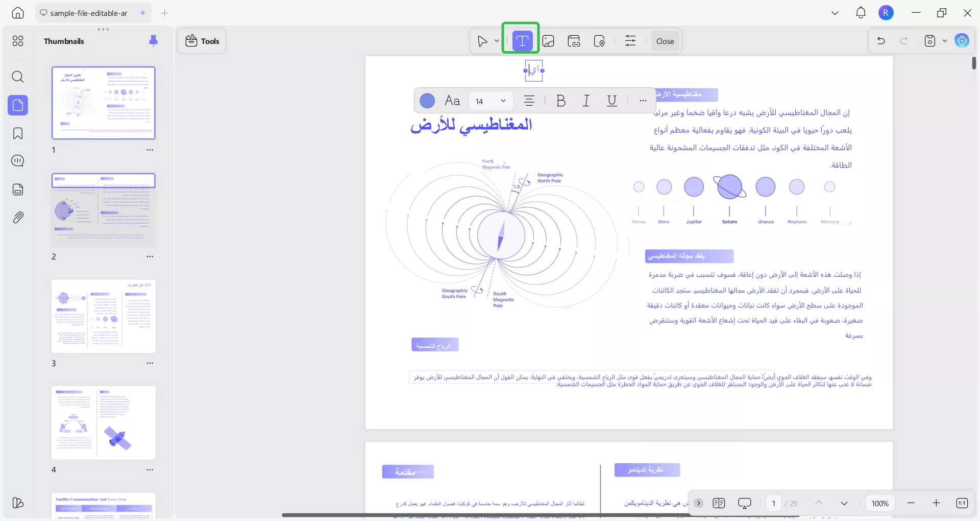Screen dimensions: 980x521
Task: Open the notifications dropdown in the title bar
Action: [861, 13]
